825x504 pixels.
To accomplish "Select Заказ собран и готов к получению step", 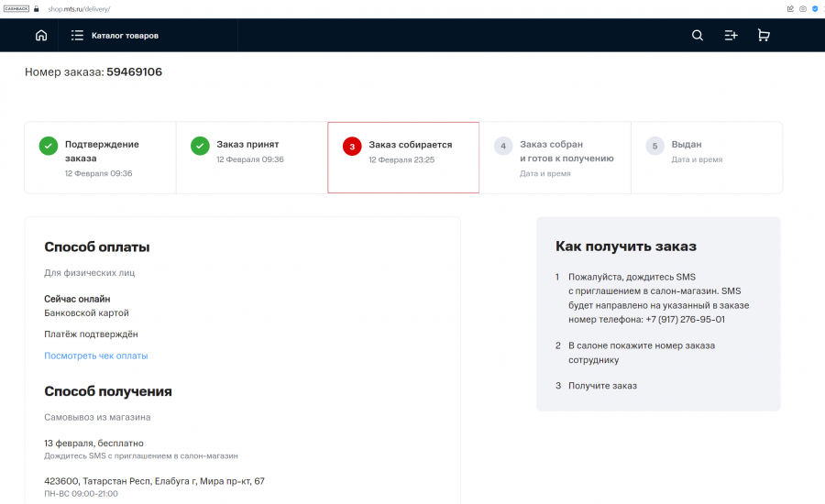I will pyautogui.click(x=555, y=158).
